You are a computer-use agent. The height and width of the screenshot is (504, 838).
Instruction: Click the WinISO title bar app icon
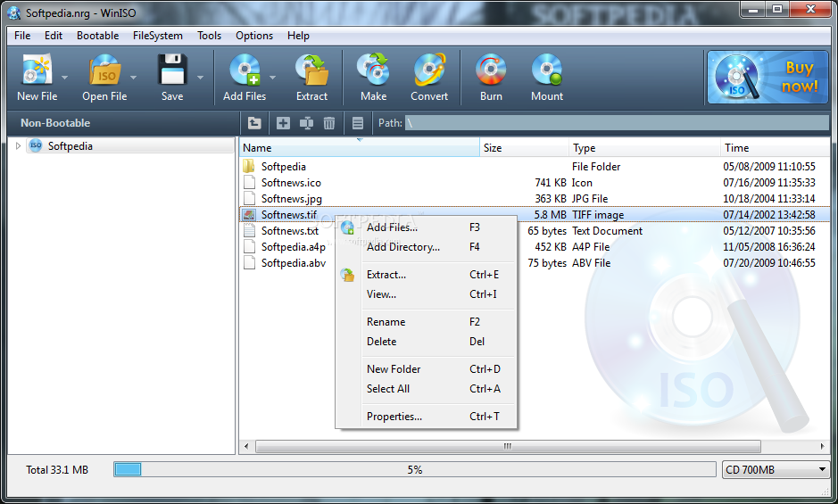click(14, 12)
